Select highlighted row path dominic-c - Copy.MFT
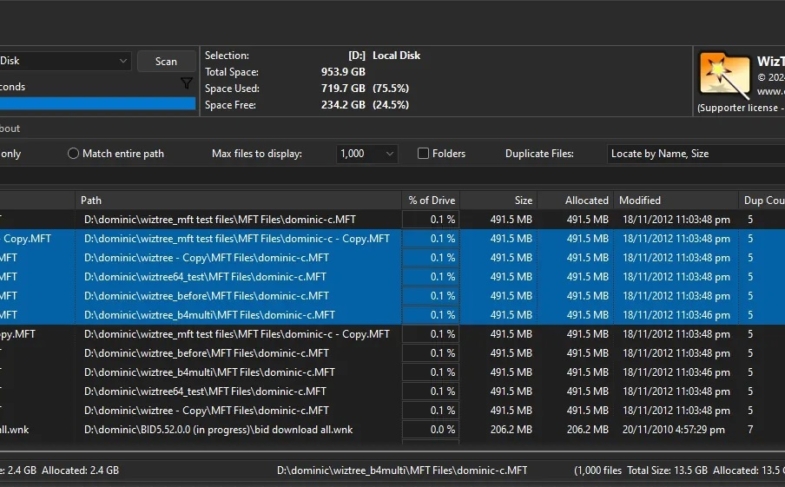Screen dimensions: 785x487 coord(237,239)
